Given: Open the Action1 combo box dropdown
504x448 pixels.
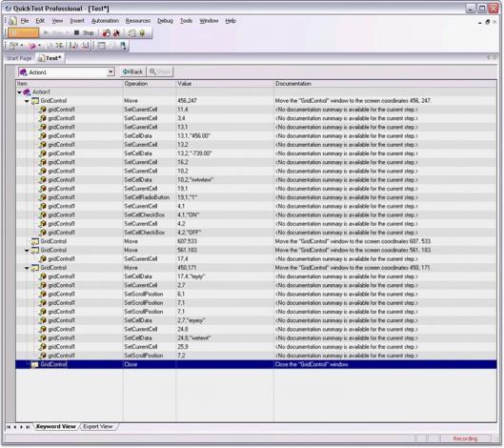Looking at the screenshot, I should tap(111, 72).
